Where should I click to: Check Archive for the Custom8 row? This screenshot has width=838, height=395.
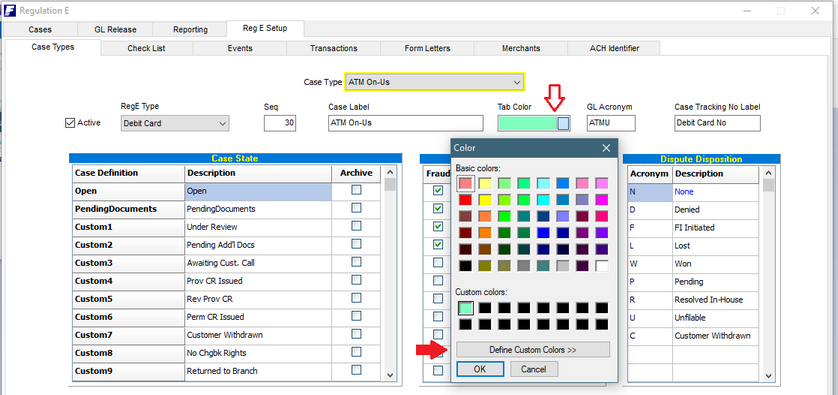(x=356, y=352)
